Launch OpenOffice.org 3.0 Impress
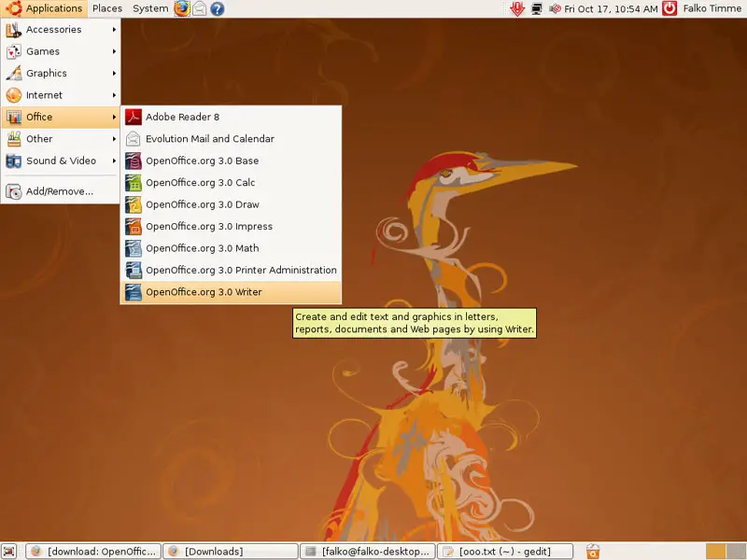747x560 pixels. coord(231,226)
